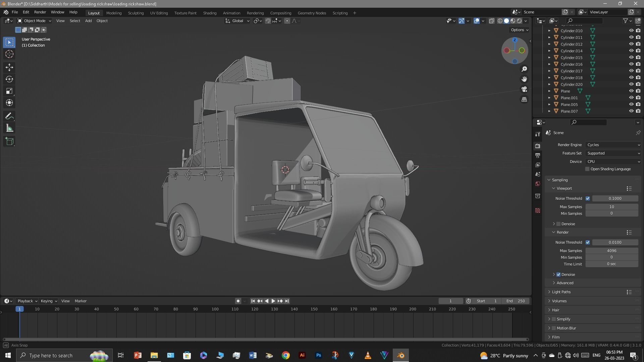Open the Render menu

40,12
